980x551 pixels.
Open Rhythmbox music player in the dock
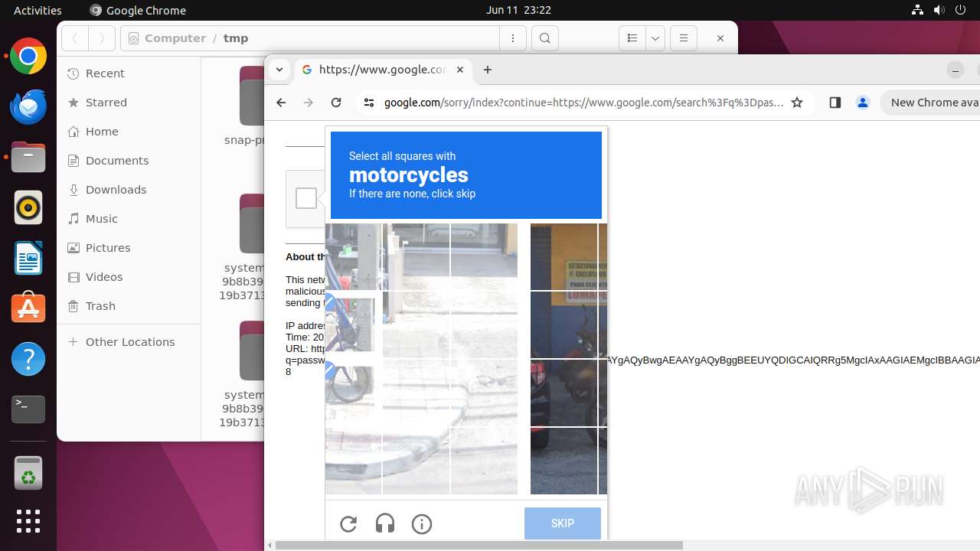click(x=28, y=207)
